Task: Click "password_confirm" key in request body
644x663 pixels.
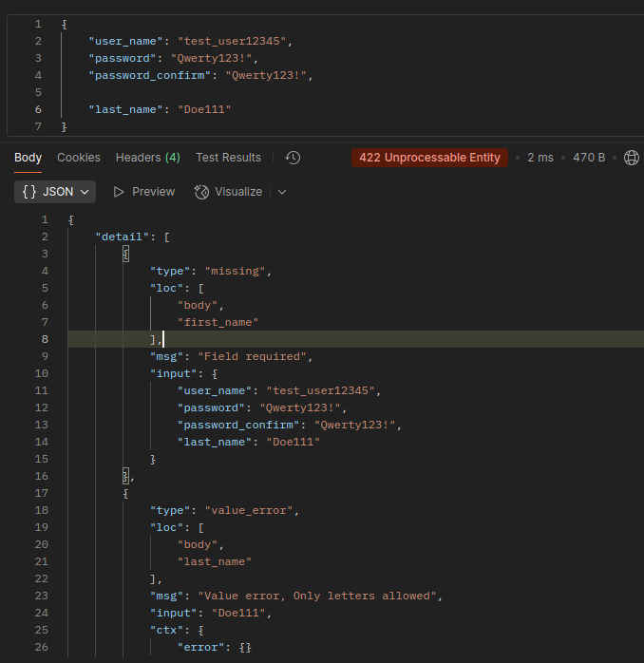Action: (x=150, y=75)
